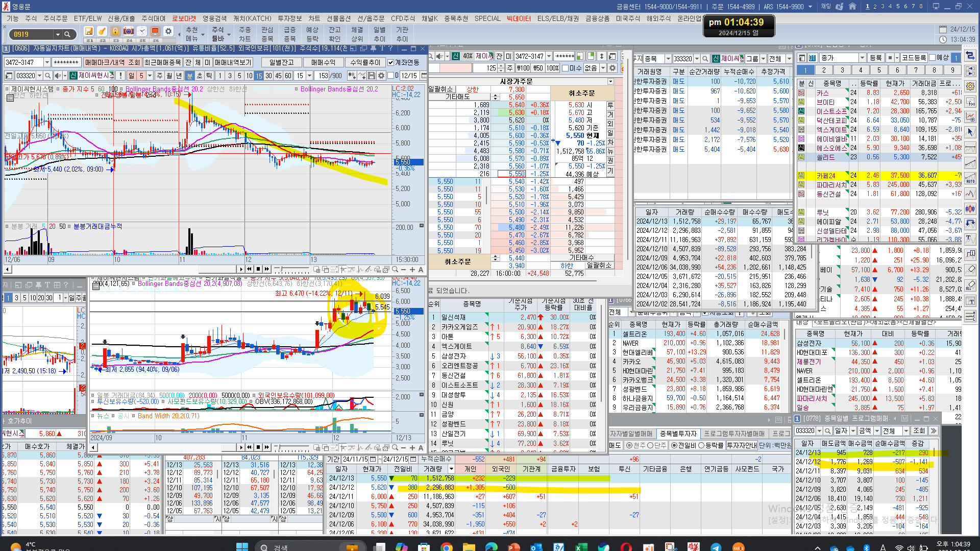Open the dropdown arrow of the 0919 box
This screenshot has width=980, height=551.
[58, 34]
